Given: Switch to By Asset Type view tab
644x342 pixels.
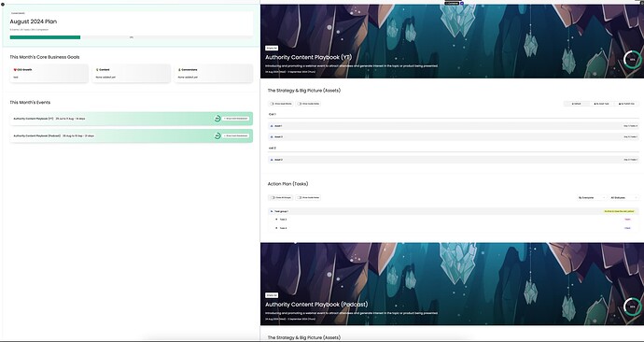Looking at the screenshot, I should point(602,104).
